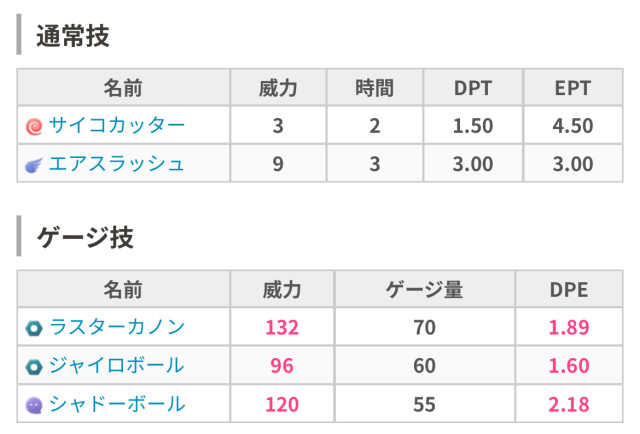Open the エアスラッシュ move link
Screen dimensions: 640x434
117,164
